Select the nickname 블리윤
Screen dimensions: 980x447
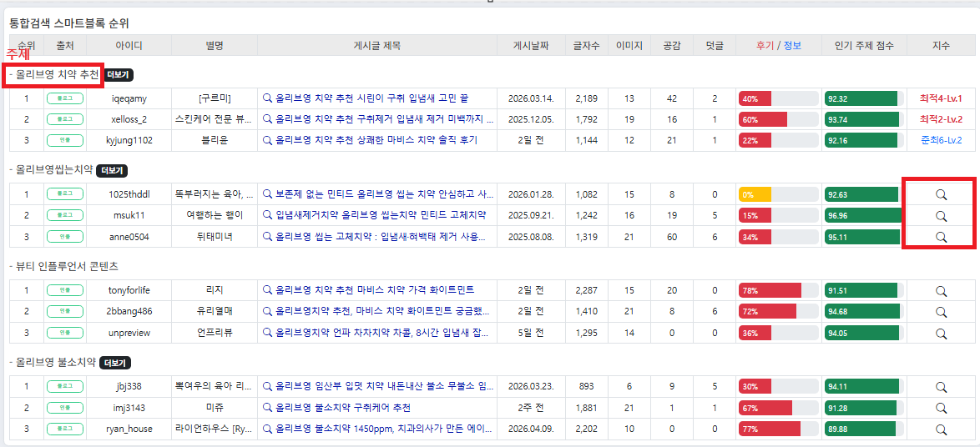pyautogui.click(x=215, y=140)
